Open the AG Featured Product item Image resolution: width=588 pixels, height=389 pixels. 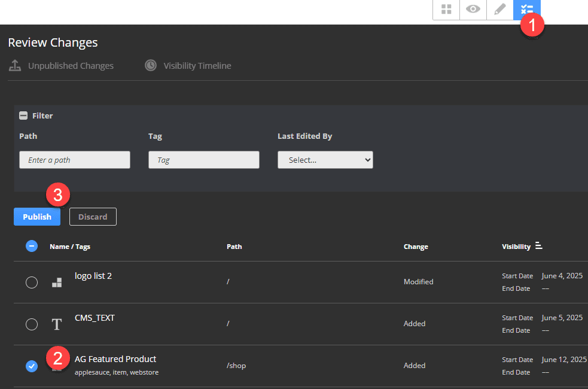click(x=115, y=359)
